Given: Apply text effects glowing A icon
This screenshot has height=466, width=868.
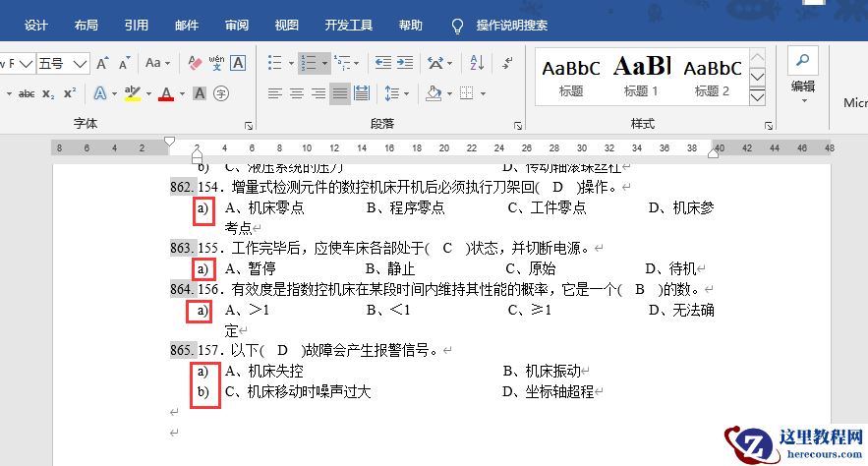Looking at the screenshot, I should [x=100, y=93].
